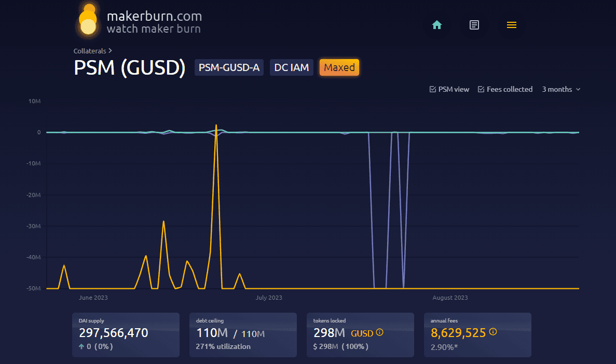The height and width of the screenshot is (364, 616).
Task: Open the DAI supply stat card
Action: click(x=126, y=334)
